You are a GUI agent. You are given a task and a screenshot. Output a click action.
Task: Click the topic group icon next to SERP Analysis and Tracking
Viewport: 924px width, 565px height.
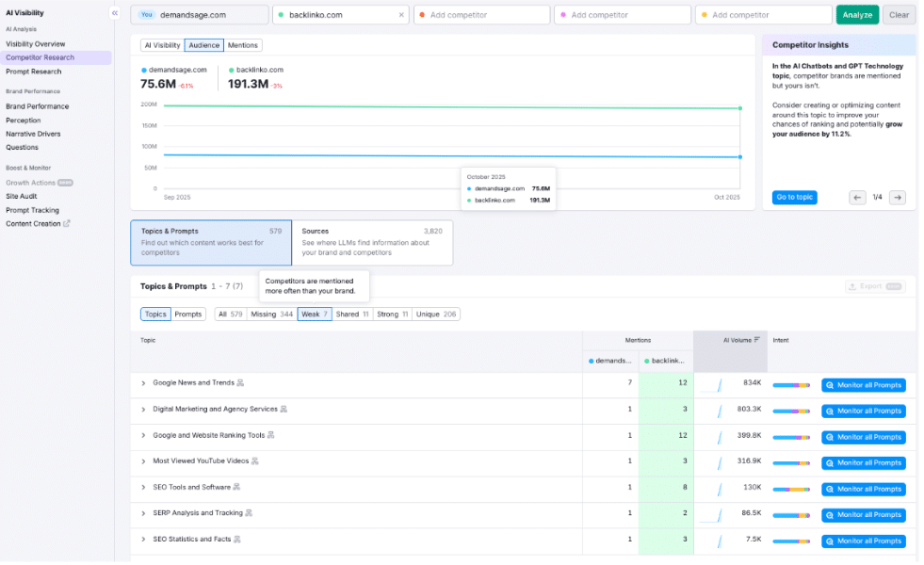point(250,515)
